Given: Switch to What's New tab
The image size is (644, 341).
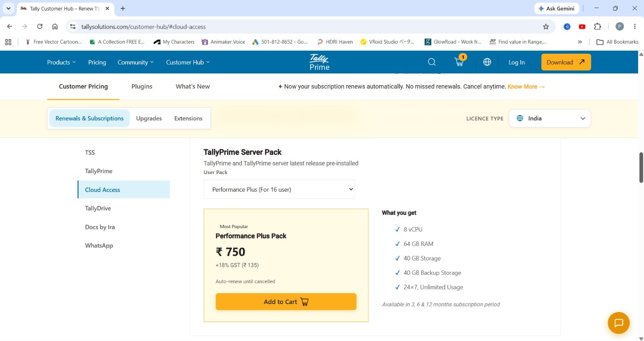Looking at the screenshot, I should [193, 86].
